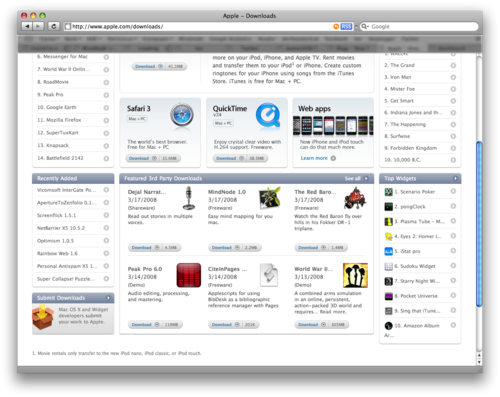Click the circle arrow beside Google Earth

(x=106, y=108)
